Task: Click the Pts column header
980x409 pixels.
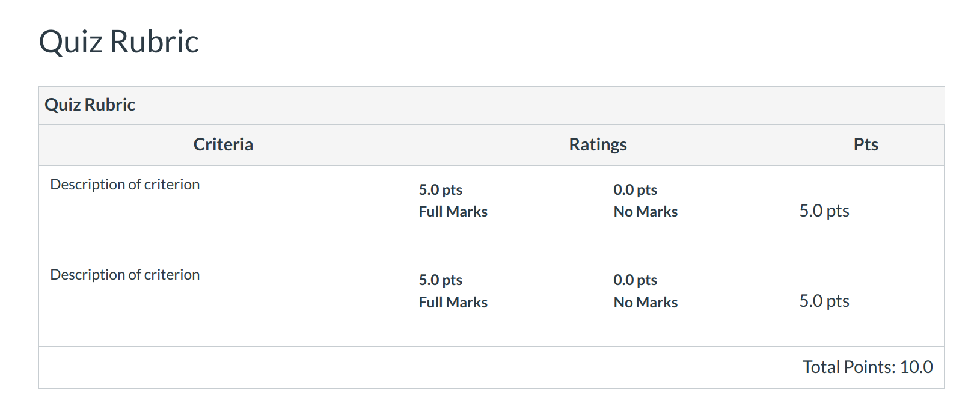Action: pyautogui.click(x=866, y=144)
